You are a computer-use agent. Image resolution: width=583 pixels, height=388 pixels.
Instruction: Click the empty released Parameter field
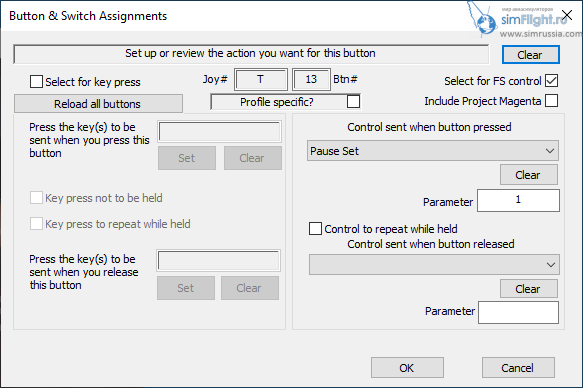pos(518,313)
